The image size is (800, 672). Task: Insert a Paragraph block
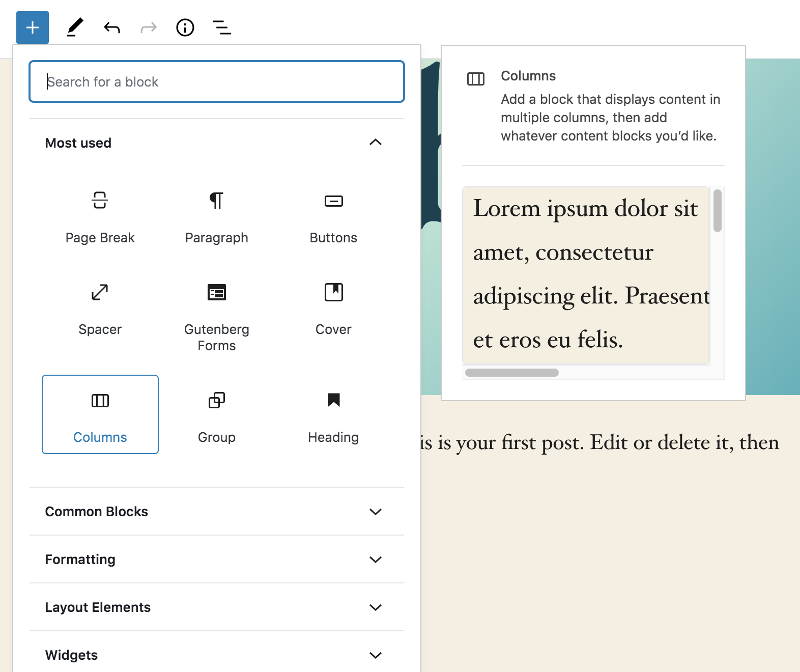(x=217, y=217)
